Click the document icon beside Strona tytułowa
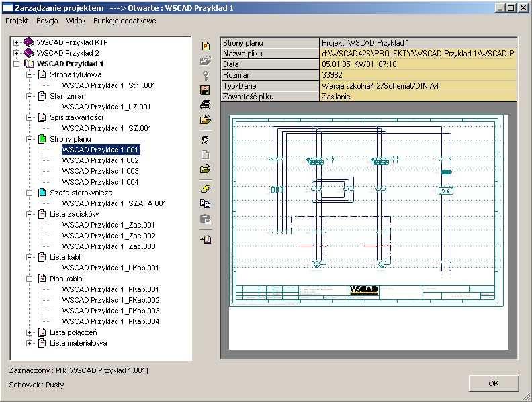The width and height of the screenshot is (532, 402). coord(42,74)
